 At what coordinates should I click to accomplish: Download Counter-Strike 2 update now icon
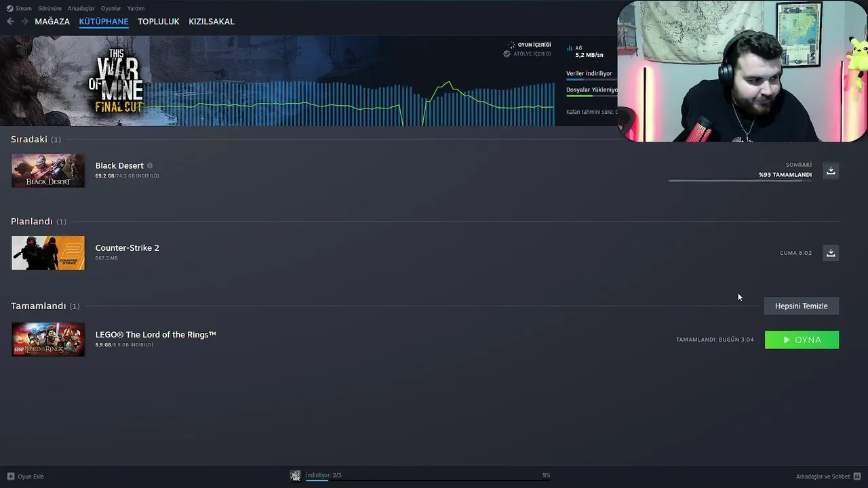[x=831, y=253]
